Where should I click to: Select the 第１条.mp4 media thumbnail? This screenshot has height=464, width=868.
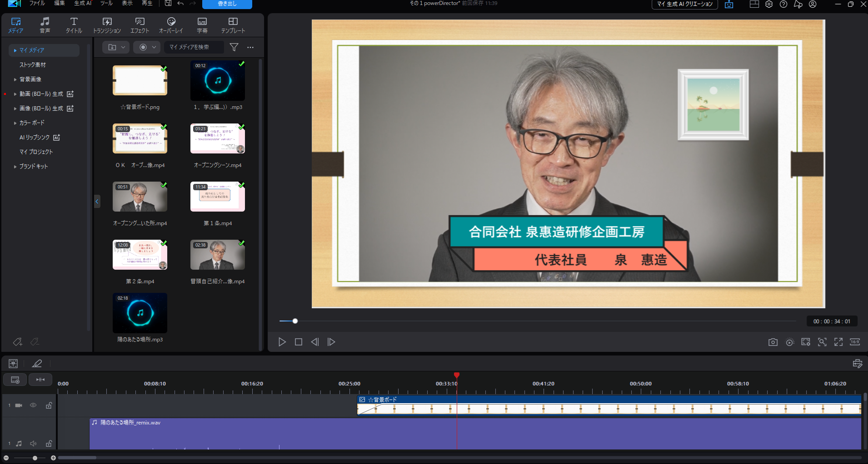coord(217,197)
